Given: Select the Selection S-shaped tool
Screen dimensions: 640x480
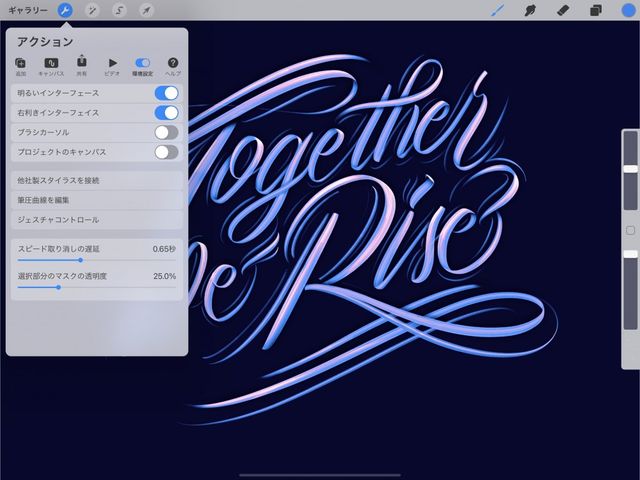Looking at the screenshot, I should [119, 10].
